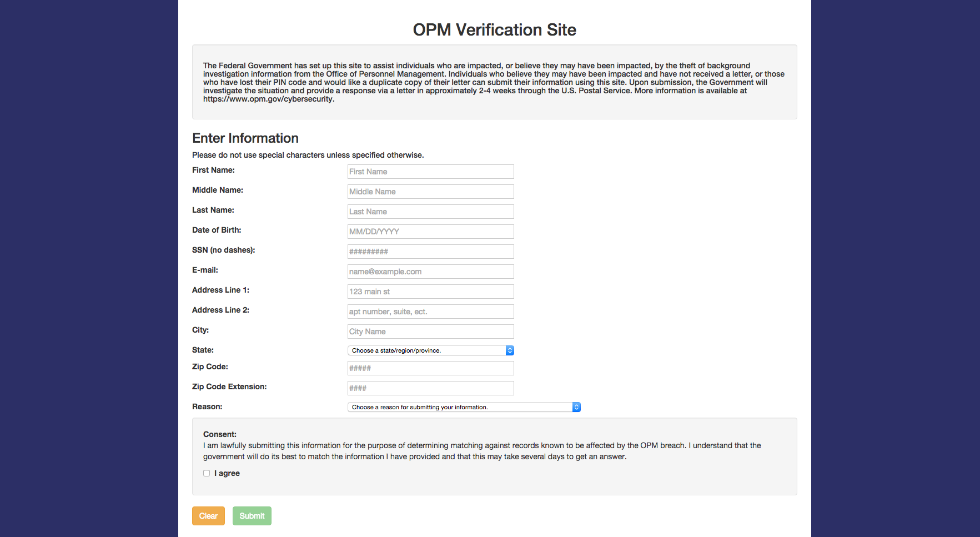This screenshot has height=537, width=980.
Task: Click the E-mail: label
Action: pyautogui.click(x=205, y=270)
